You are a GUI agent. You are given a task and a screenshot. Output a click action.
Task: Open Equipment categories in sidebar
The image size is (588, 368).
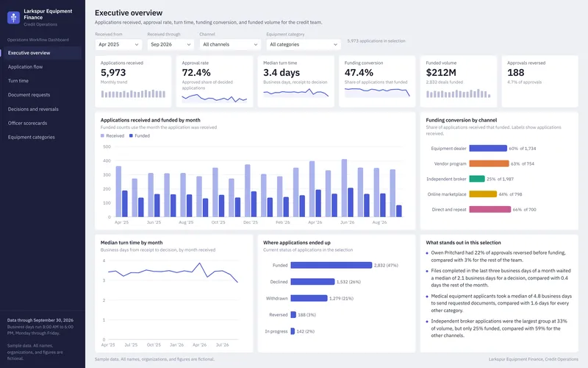[x=43, y=138]
